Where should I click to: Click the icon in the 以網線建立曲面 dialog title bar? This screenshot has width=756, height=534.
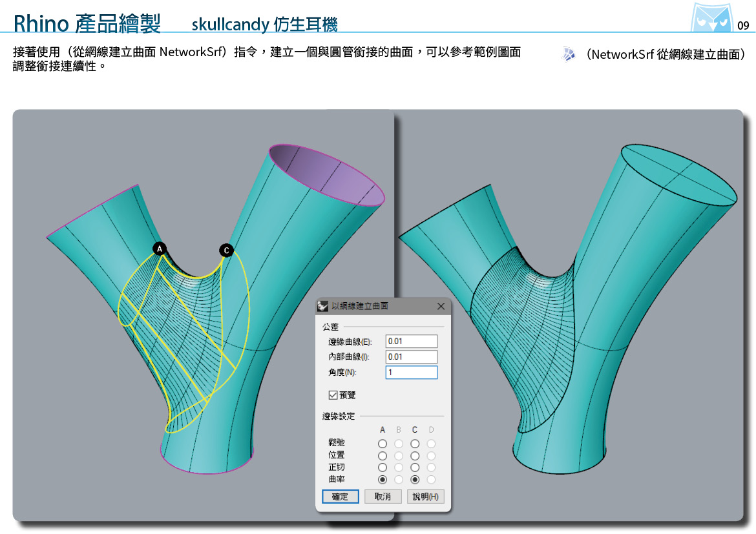coord(322,306)
